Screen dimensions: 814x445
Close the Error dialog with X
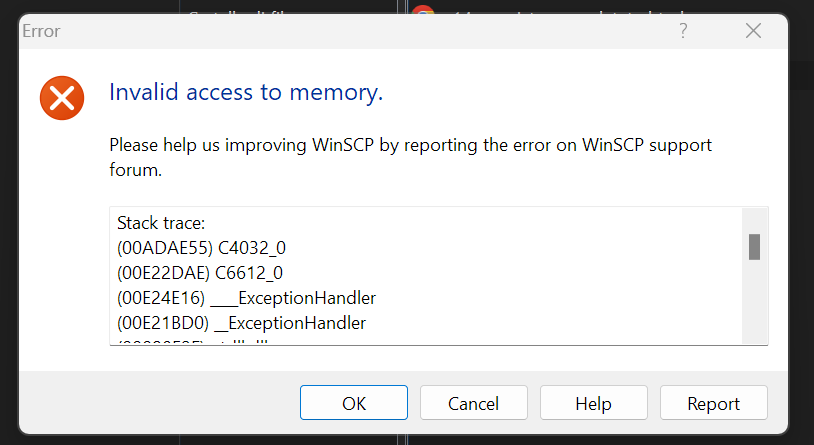pos(753,31)
